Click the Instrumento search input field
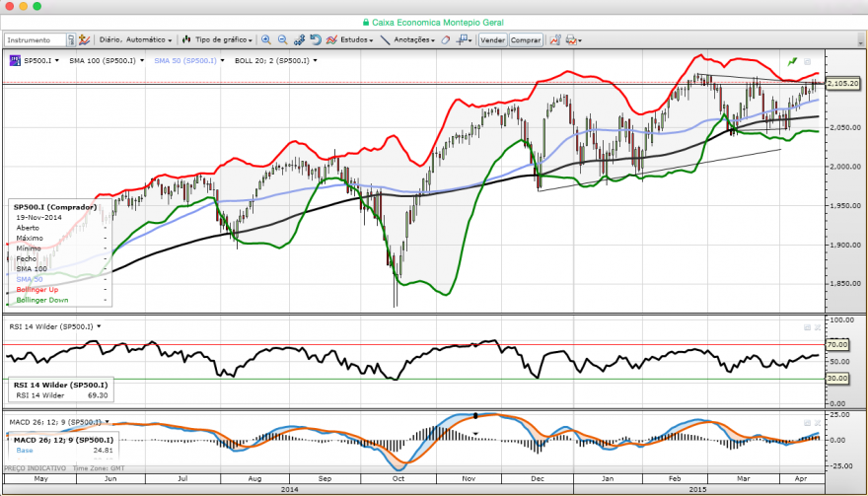 tap(36, 39)
